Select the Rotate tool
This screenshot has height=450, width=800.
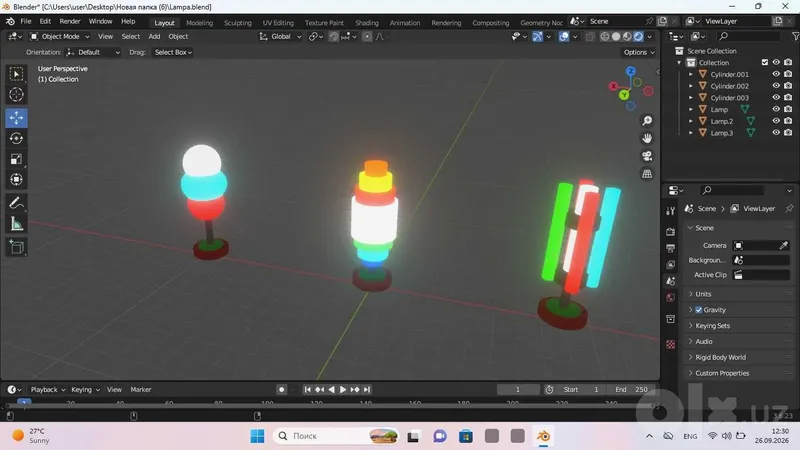pos(16,139)
